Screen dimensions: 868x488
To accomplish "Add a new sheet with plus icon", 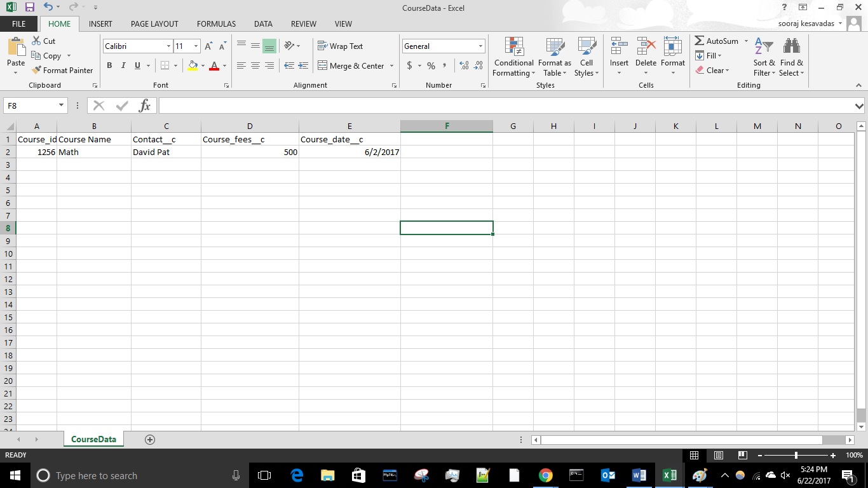I will pos(150,440).
